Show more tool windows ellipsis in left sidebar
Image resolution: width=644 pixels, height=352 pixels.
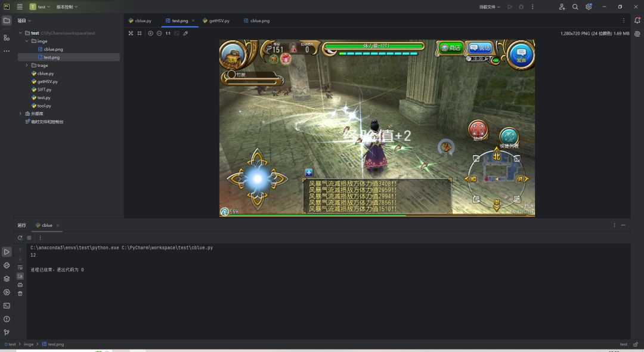[x=7, y=51]
